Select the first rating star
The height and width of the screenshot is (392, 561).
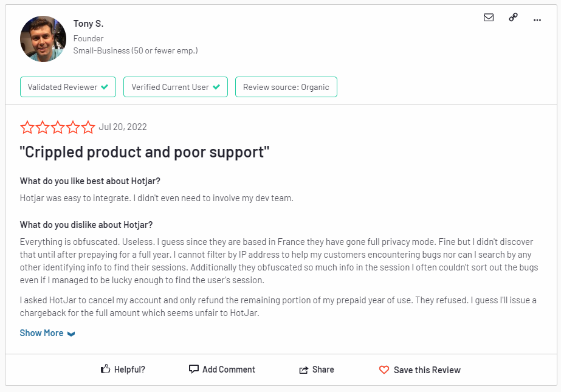click(x=27, y=127)
